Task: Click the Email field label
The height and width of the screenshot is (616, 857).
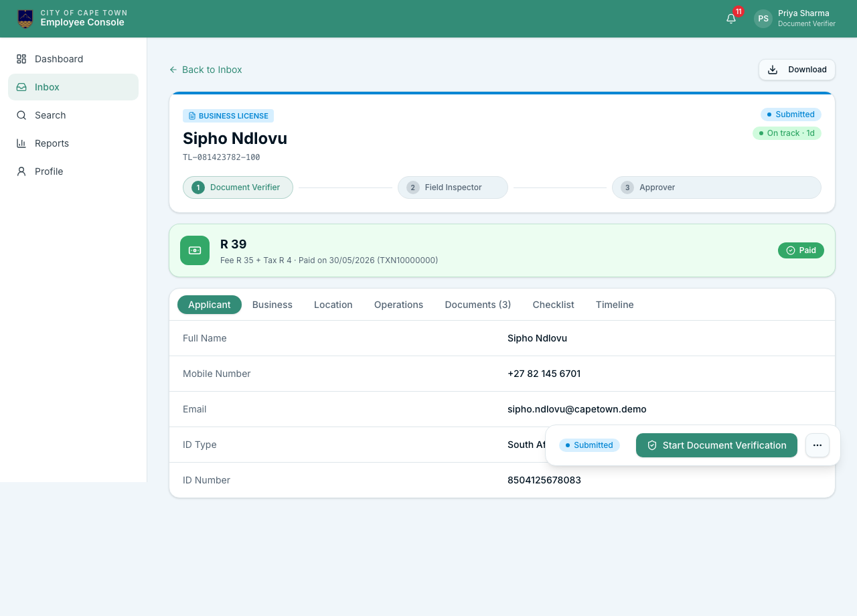Action: (195, 409)
